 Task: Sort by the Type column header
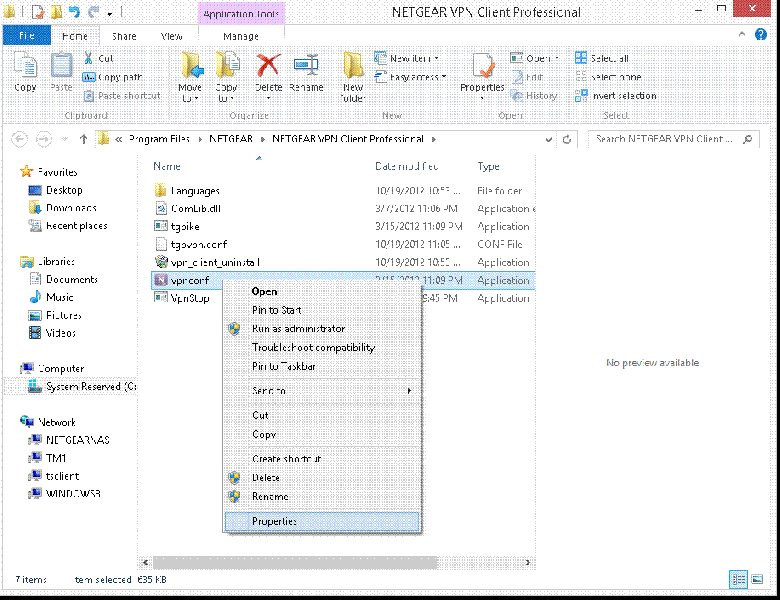(x=488, y=166)
